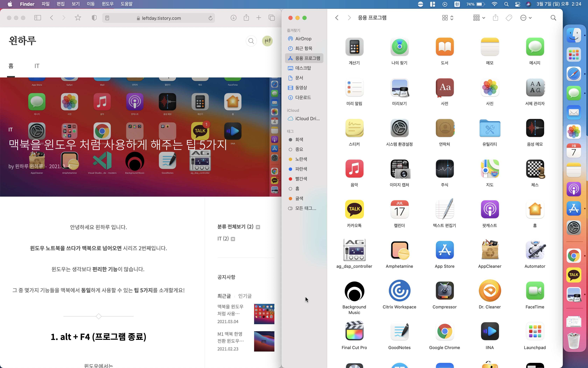Open the Finder action menu (ellipsis)
The width and height of the screenshot is (588, 368).
(526, 18)
